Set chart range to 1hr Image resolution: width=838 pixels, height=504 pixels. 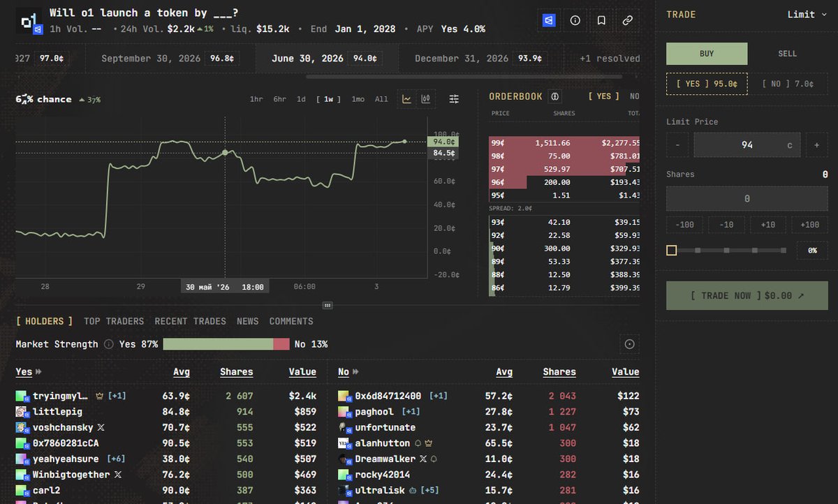pyautogui.click(x=256, y=99)
